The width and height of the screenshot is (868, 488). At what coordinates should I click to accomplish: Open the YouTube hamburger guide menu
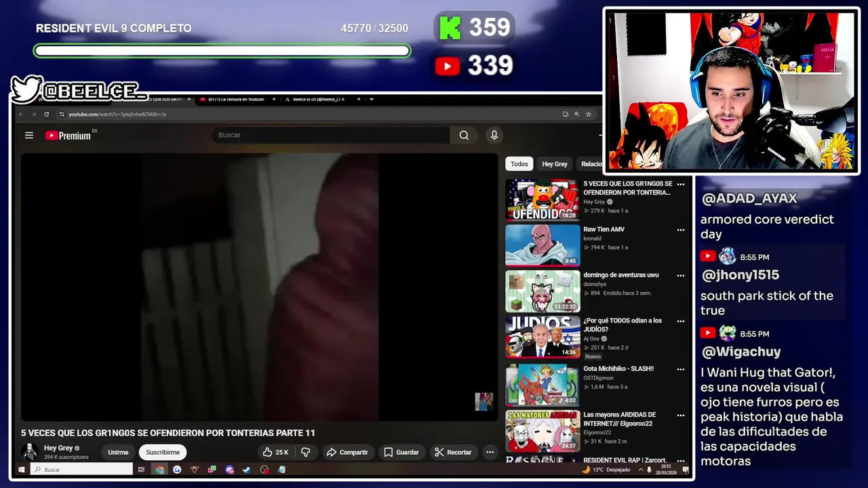click(x=29, y=136)
